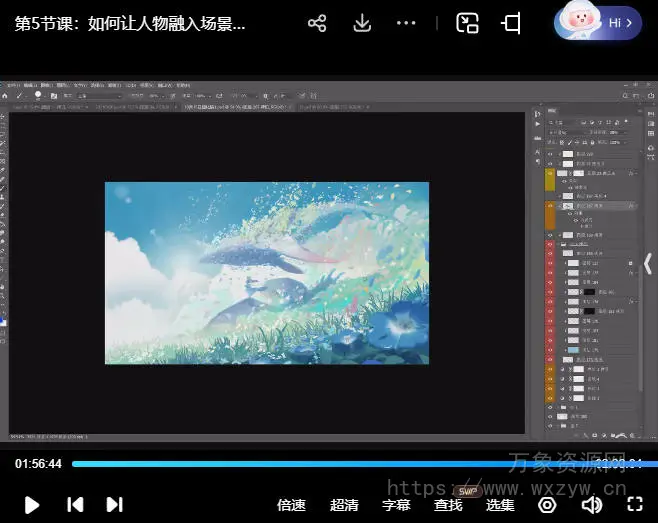Open the 选集 episode list
The height and width of the screenshot is (523, 658).
[500, 505]
